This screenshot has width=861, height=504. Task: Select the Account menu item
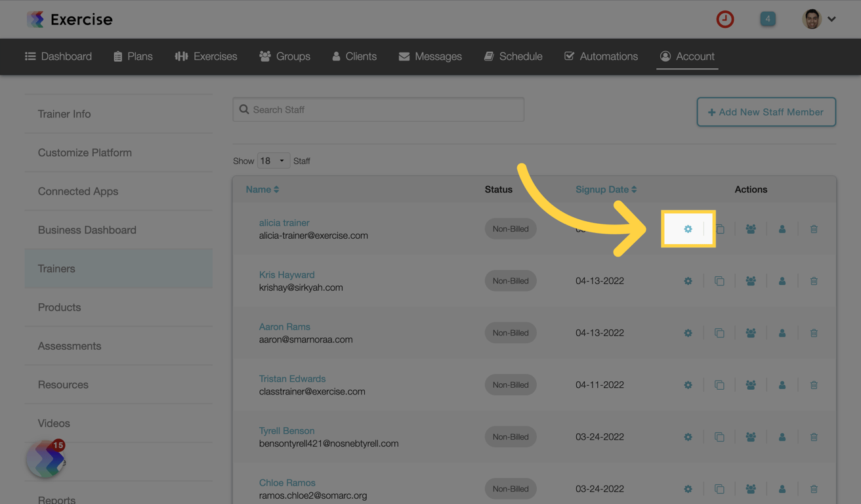[687, 56]
